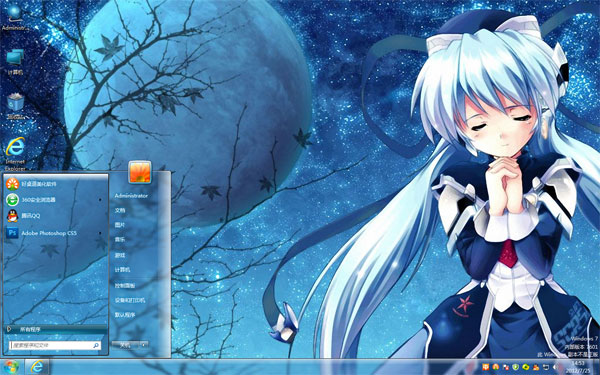
Task: Open 计算机 in the Start menu right pane
Action: [122, 270]
